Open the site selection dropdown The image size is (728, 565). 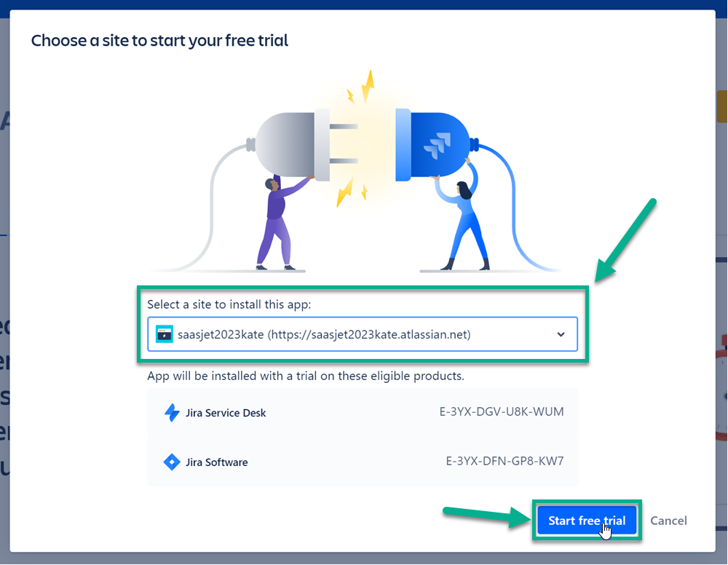(x=363, y=334)
